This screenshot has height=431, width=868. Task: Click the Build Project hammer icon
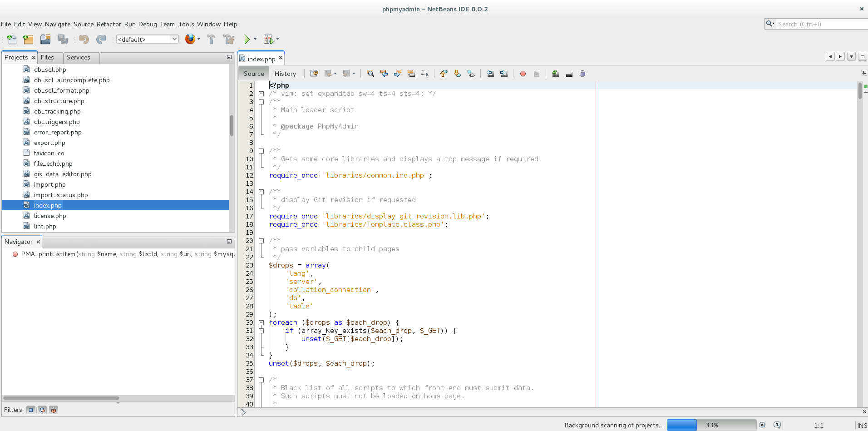pos(211,40)
